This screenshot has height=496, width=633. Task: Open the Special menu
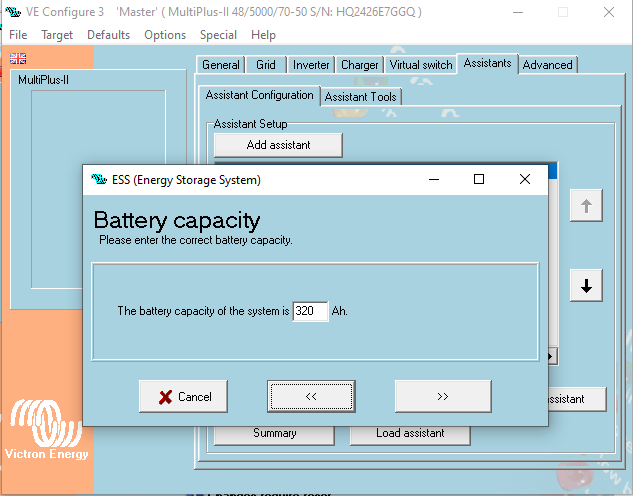[x=218, y=34]
